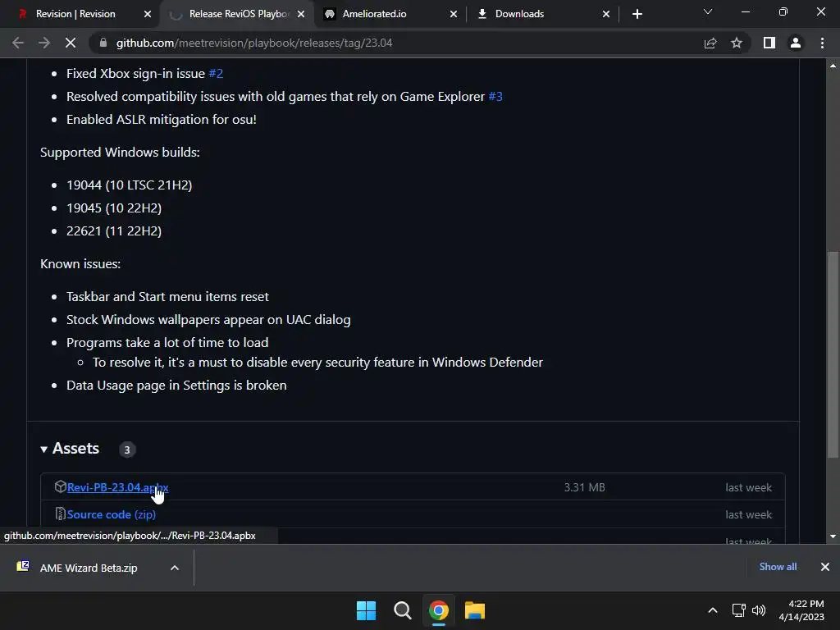Open File Explorer from taskbar

click(475, 610)
